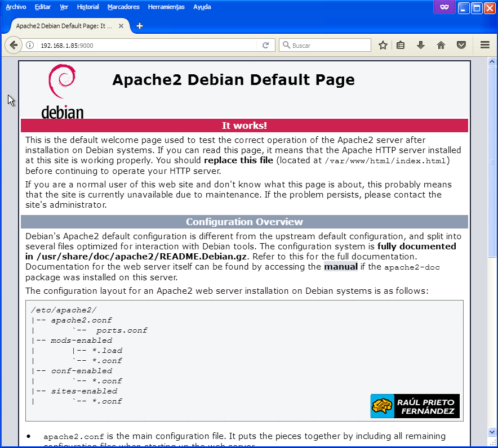The width and height of the screenshot is (498, 448).
Task: Click the back navigation arrow button
Action: click(14, 46)
